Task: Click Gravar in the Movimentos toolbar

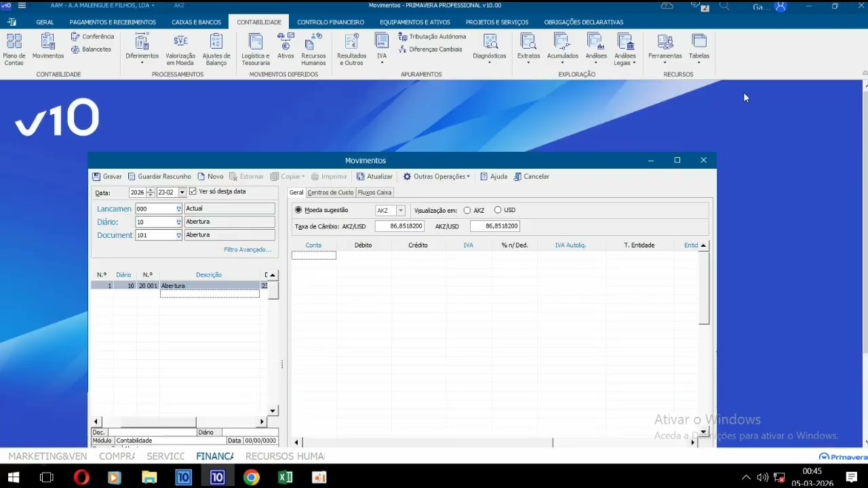Action: [x=107, y=177]
